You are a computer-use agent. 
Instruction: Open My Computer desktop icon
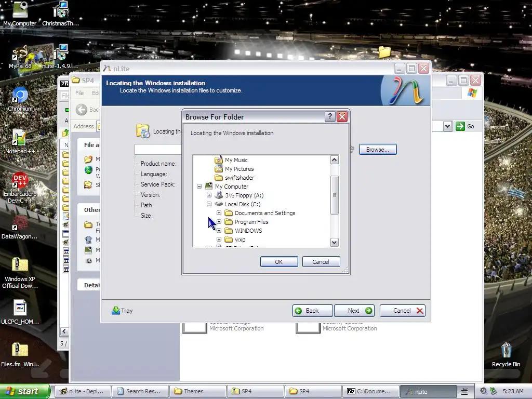pos(20,14)
